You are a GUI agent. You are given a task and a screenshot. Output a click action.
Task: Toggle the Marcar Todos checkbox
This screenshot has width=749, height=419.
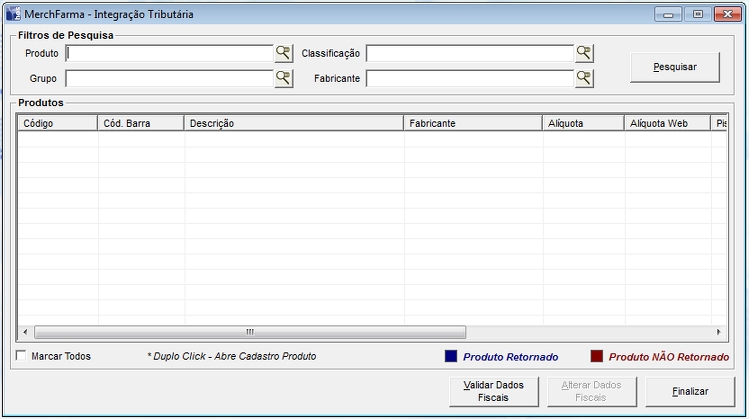22,356
